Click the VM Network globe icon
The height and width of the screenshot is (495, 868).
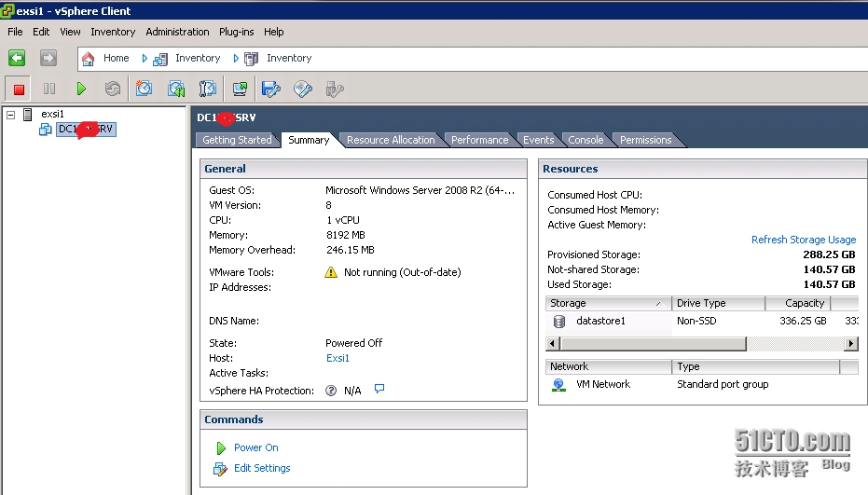(x=558, y=385)
